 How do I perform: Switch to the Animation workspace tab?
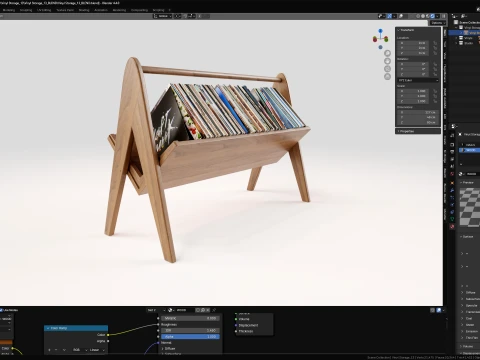(101, 10)
